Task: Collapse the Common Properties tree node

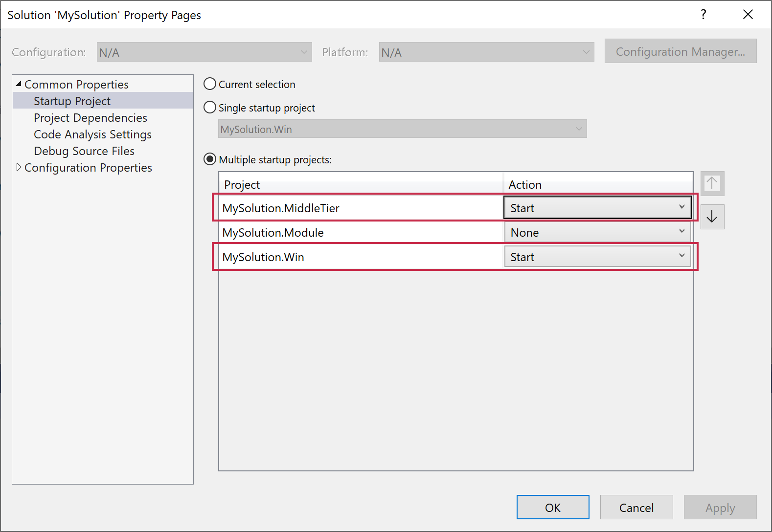Action: 19,84
